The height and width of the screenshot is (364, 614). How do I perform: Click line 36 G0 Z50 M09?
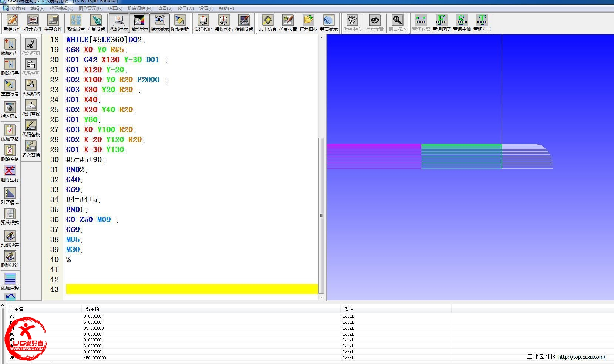92,219
